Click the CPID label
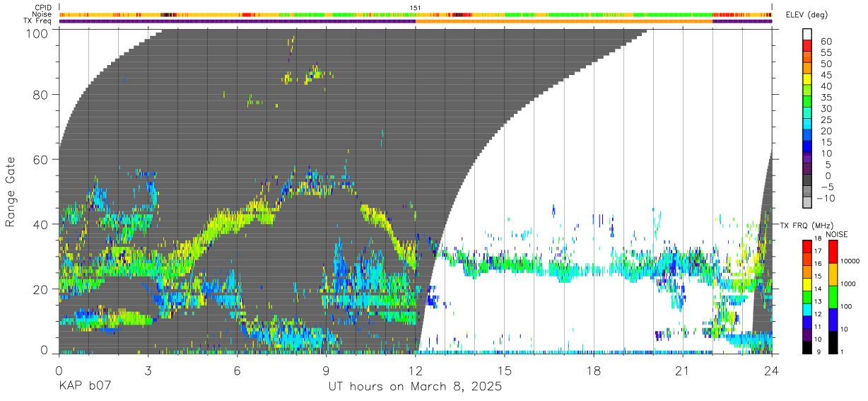Image resolution: width=868 pixels, height=401 pixels. (x=44, y=8)
